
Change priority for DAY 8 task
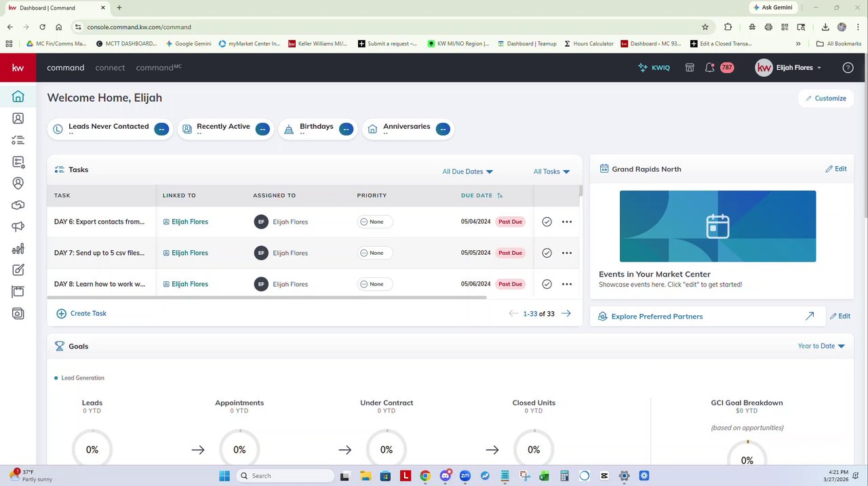click(x=375, y=284)
